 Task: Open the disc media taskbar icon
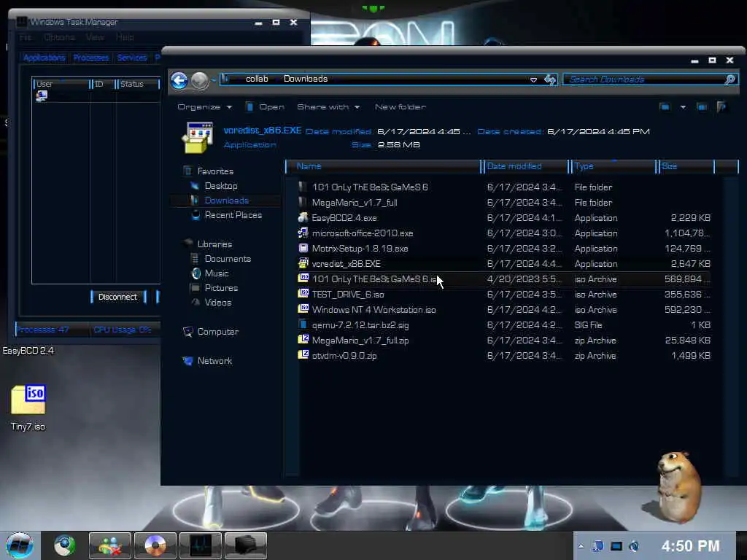coord(155,545)
